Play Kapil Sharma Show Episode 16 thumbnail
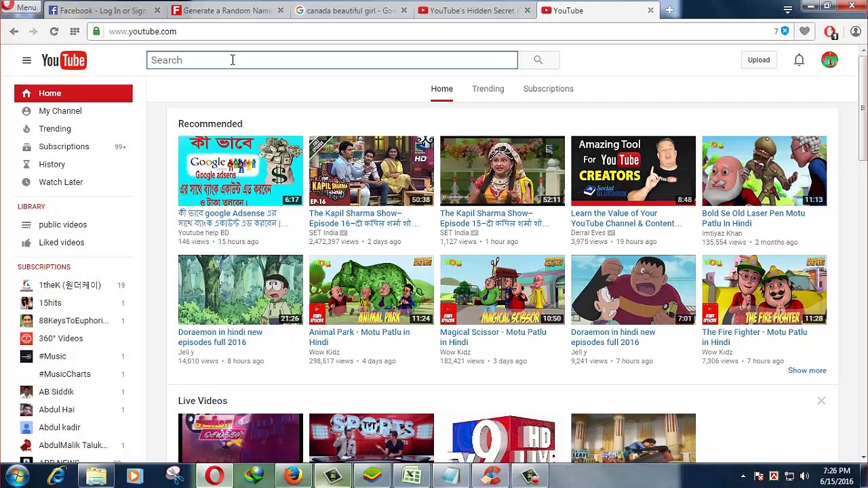Image resolution: width=868 pixels, height=488 pixels. coord(372,171)
